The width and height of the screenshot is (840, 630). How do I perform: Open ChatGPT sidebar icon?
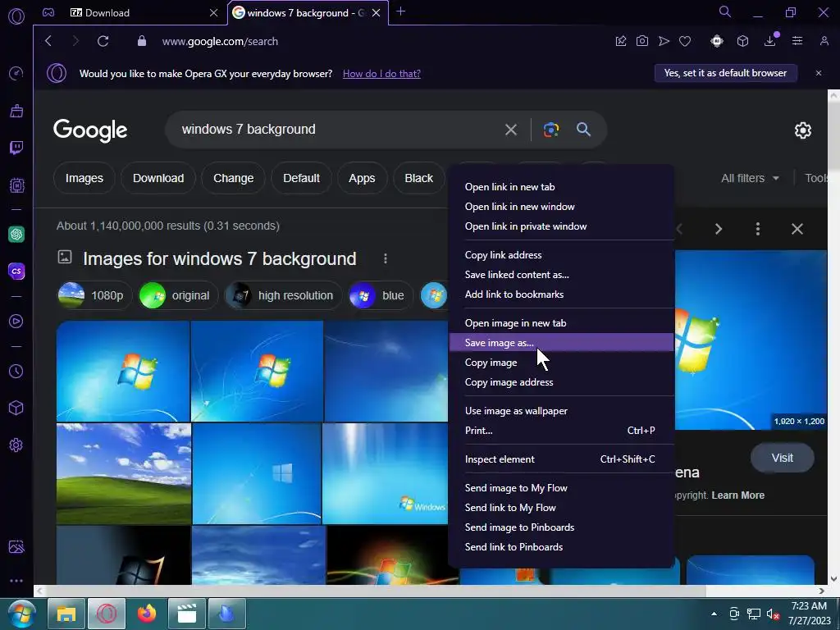16,234
